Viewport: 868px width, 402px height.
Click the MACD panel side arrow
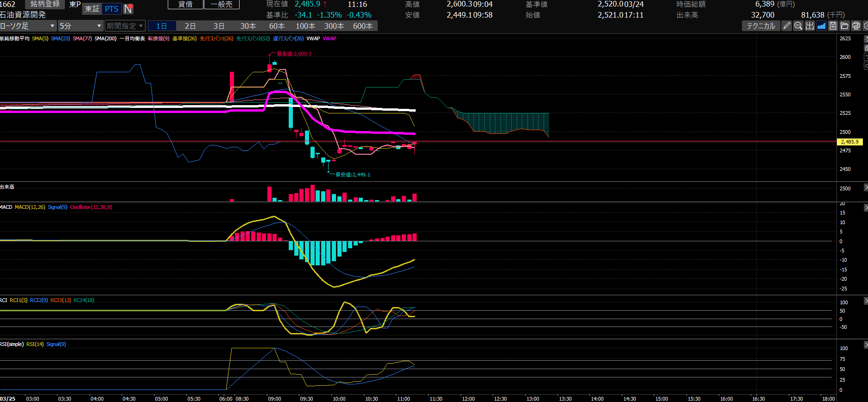(865, 208)
